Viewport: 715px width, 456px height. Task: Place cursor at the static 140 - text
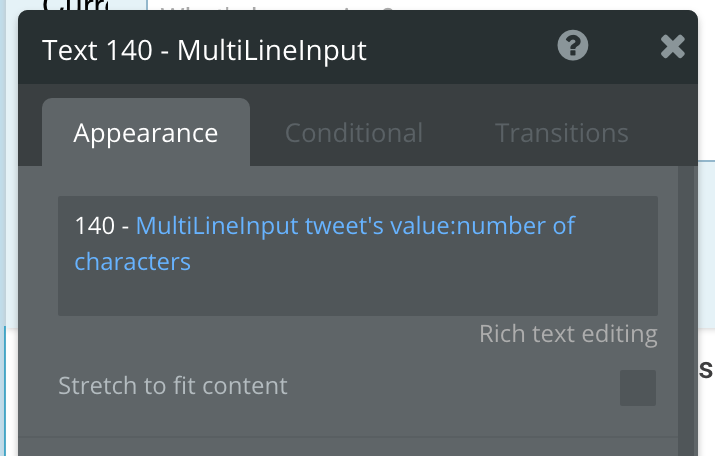click(x=102, y=226)
